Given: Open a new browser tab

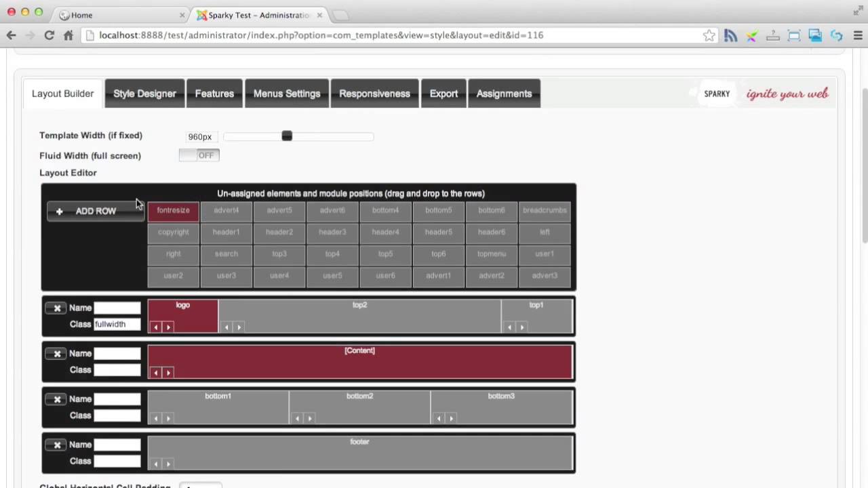Looking at the screenshot, I should coord(340,15).
